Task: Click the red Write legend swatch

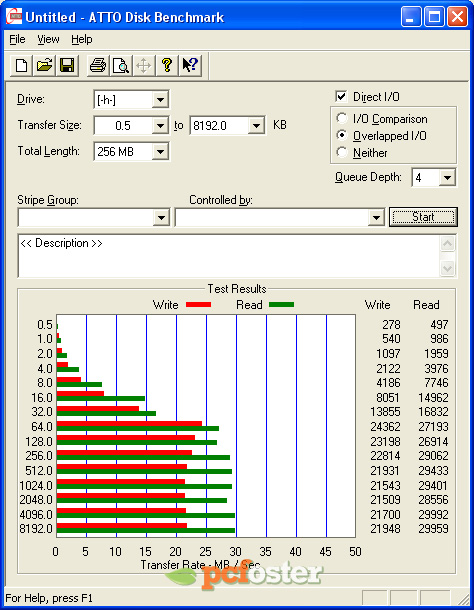Action: (x=198, y=305)
